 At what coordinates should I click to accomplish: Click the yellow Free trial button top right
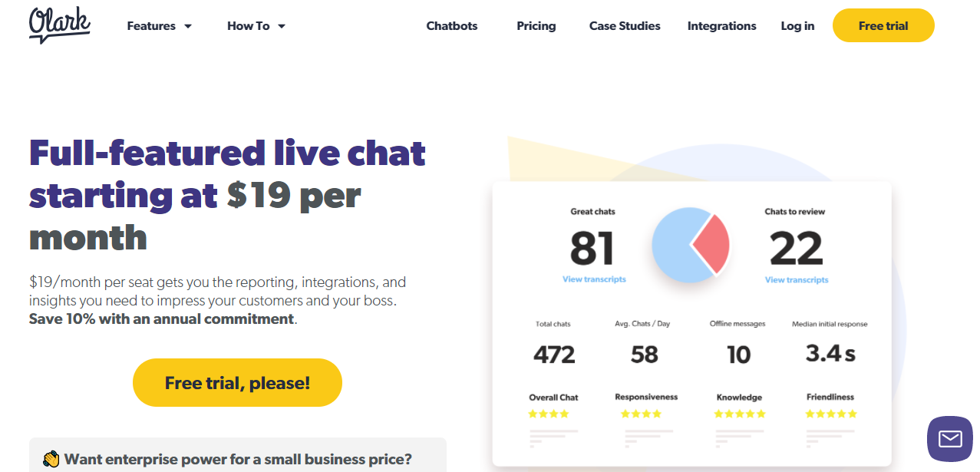[x=883, y=25]
